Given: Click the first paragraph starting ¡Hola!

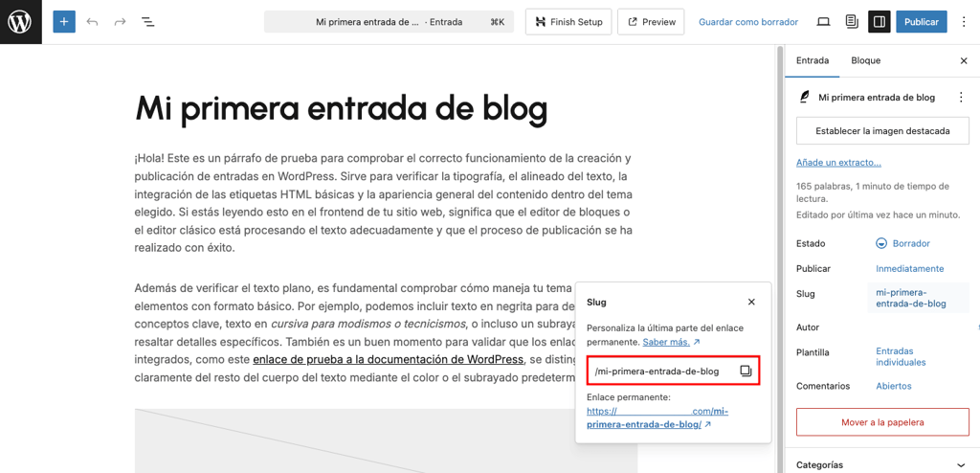Looking at the screenshot, I should click(x=384, y=203).
